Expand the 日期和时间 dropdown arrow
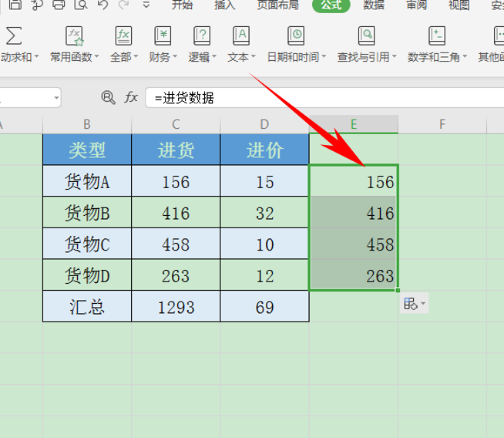The image size is (504, 438). pyautogui.click(x=324, y=56)
